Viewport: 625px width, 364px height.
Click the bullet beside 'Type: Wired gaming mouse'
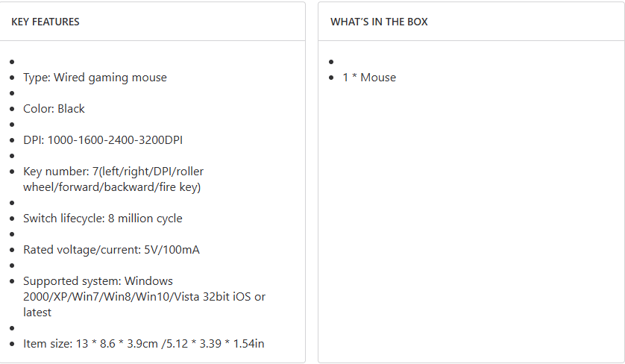[x=12, y=78]
